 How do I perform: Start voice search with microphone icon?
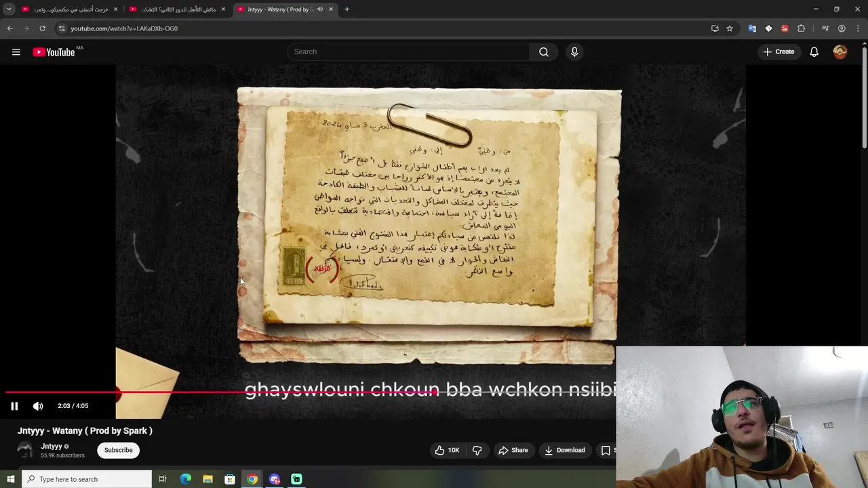(574, 52)
